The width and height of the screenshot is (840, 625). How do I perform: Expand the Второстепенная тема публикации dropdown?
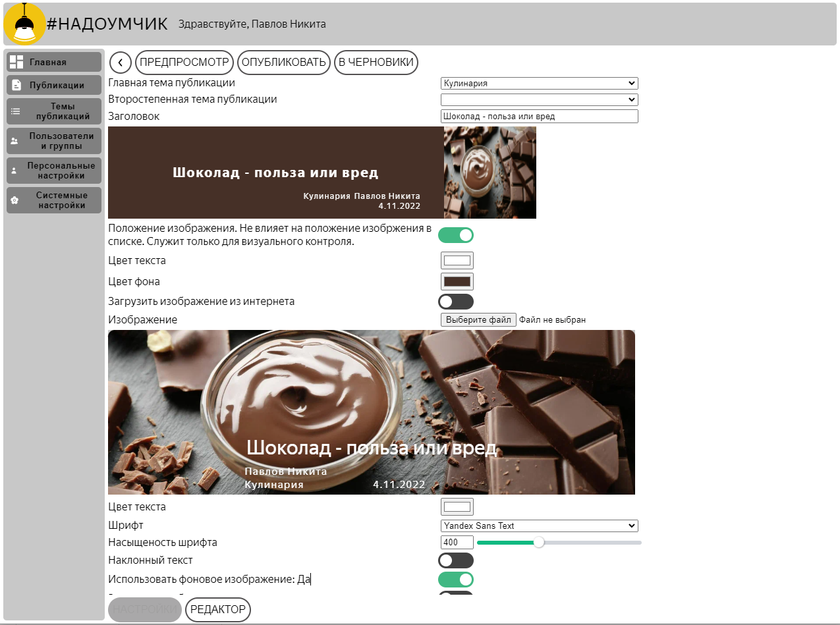click(540, 99)
